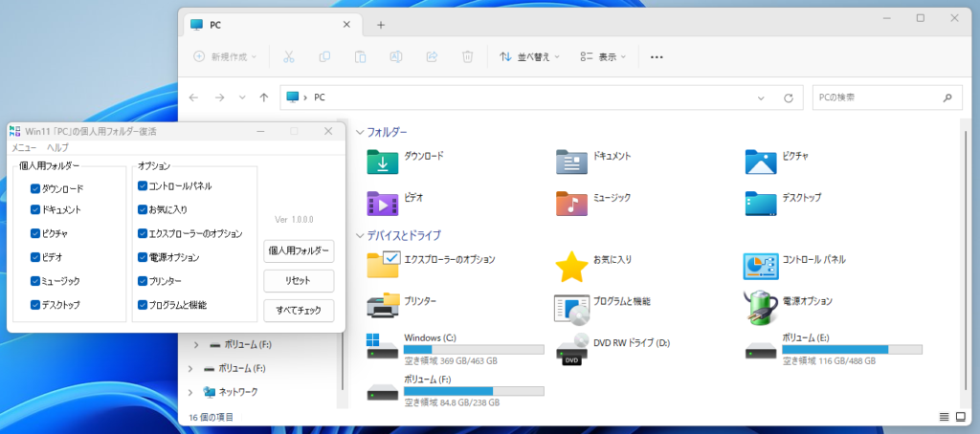
Task: Uncheck the ピクチャ checkbox
Action: click(x=35, y=233)
